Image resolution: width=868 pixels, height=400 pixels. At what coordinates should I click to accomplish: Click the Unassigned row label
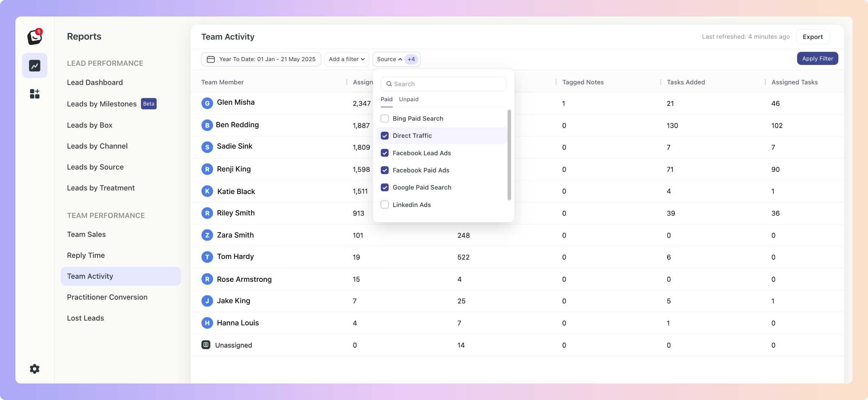point(234,345)
